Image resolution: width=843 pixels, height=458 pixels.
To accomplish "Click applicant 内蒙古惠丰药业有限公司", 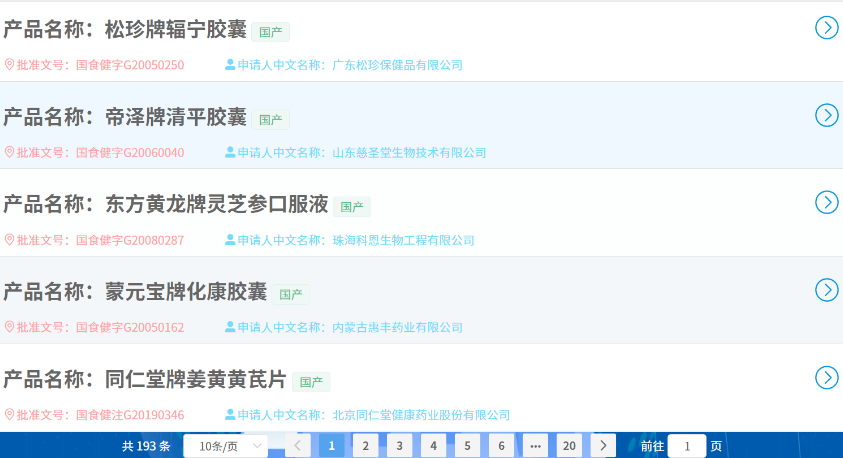I will (397, 327).
